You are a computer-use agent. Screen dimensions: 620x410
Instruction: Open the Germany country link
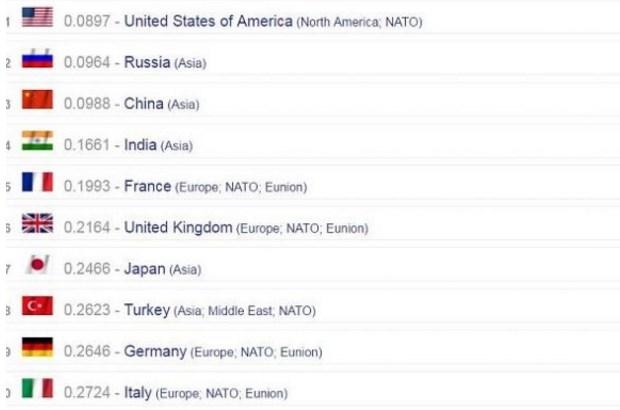155,352
